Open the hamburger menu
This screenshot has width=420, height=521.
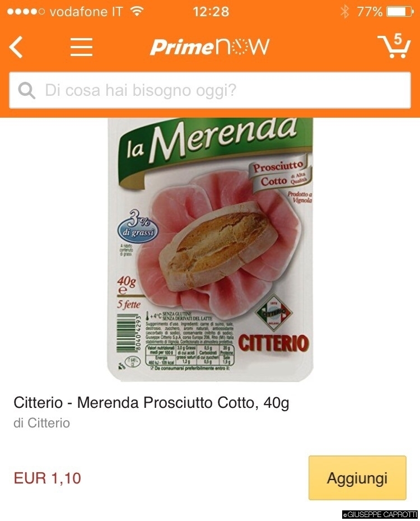tap(81, 47)
